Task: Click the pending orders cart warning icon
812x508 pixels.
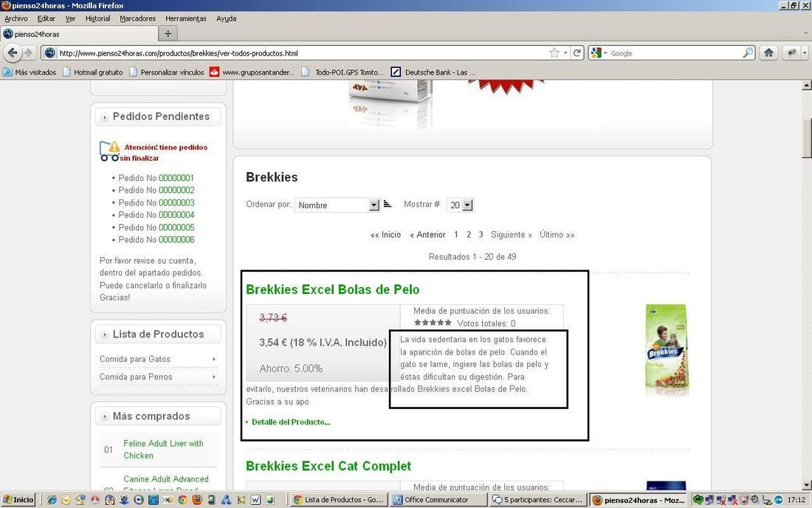Action: pyautogui.click(x=109, y=151)
